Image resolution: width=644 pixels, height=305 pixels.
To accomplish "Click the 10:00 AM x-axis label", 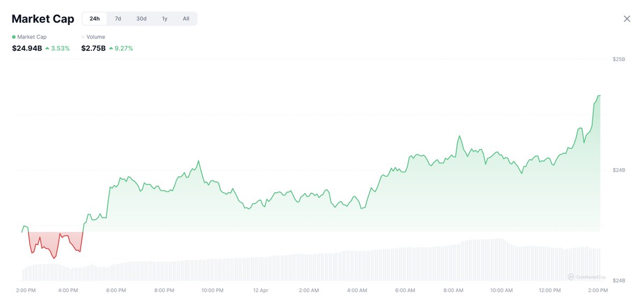I will (502, 291).
